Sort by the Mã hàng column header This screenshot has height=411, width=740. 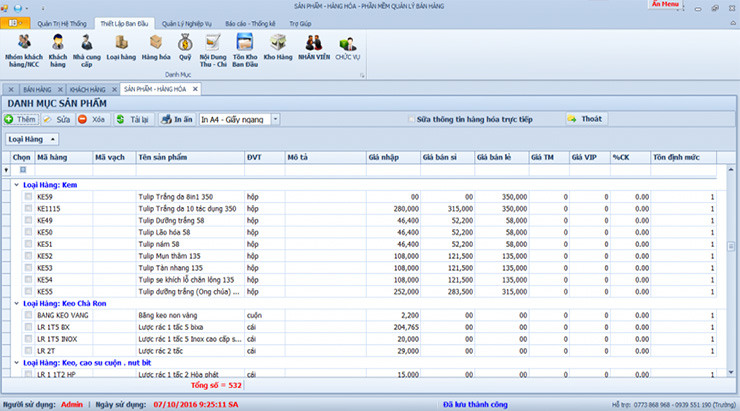(x=64, y=157)
